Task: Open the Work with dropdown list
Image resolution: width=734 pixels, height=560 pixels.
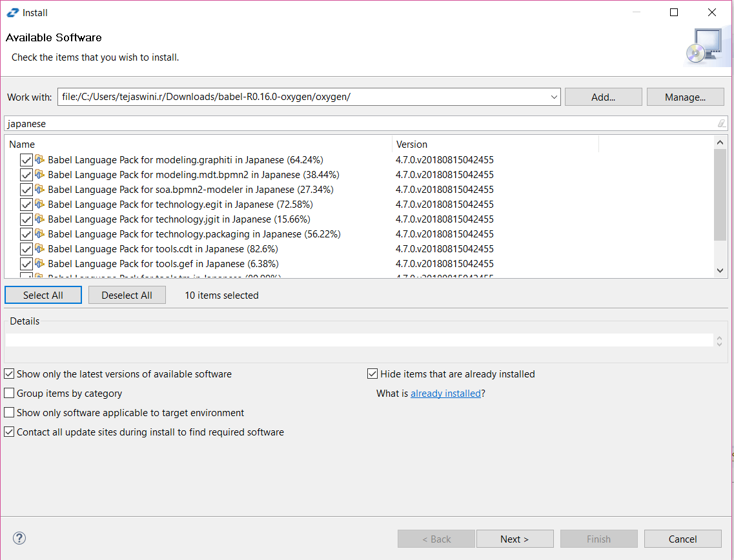Action: pos(554,97)
